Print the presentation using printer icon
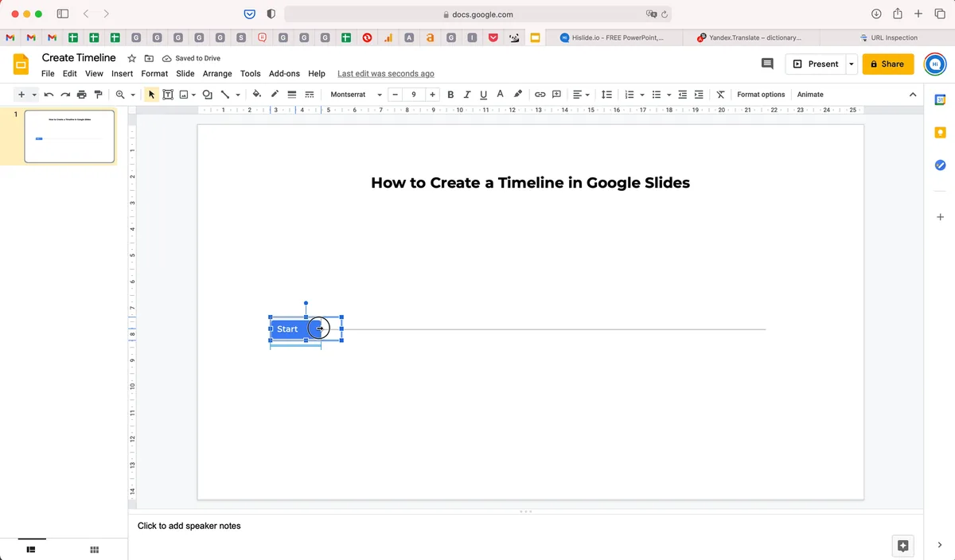 (81, 95)
